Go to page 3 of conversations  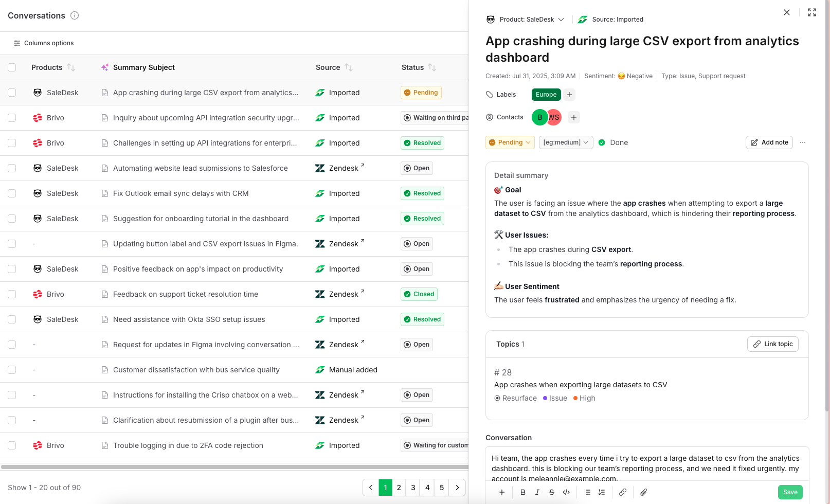coord(413,488)
